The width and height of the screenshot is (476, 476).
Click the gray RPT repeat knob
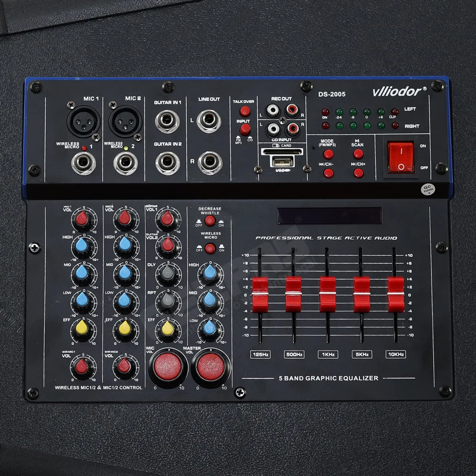167,302
